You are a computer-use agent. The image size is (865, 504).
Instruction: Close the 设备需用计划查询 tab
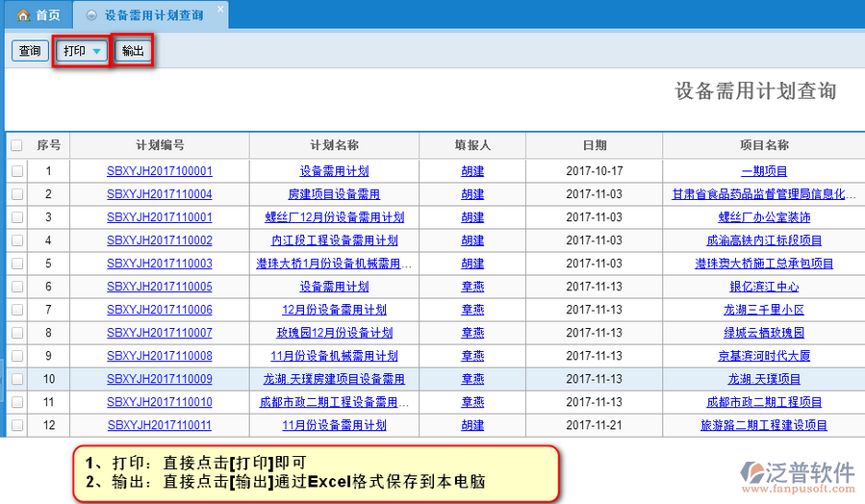pos(219,10)
